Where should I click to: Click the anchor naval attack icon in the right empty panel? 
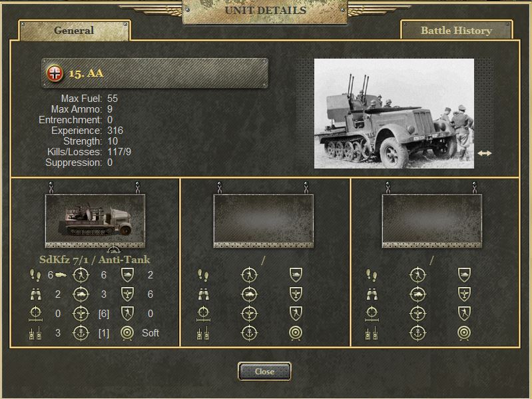pos(417,333)
